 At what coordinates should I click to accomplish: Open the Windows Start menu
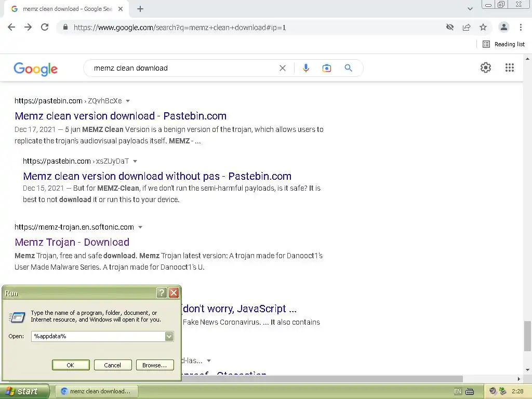pyautogui.click(x=24, y=392)
